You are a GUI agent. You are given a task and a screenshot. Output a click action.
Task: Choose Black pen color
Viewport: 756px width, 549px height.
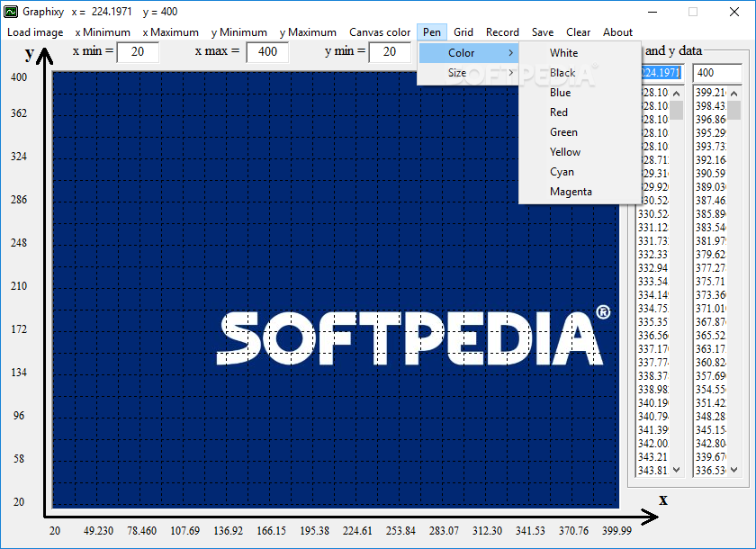click(x=580, y=73)
